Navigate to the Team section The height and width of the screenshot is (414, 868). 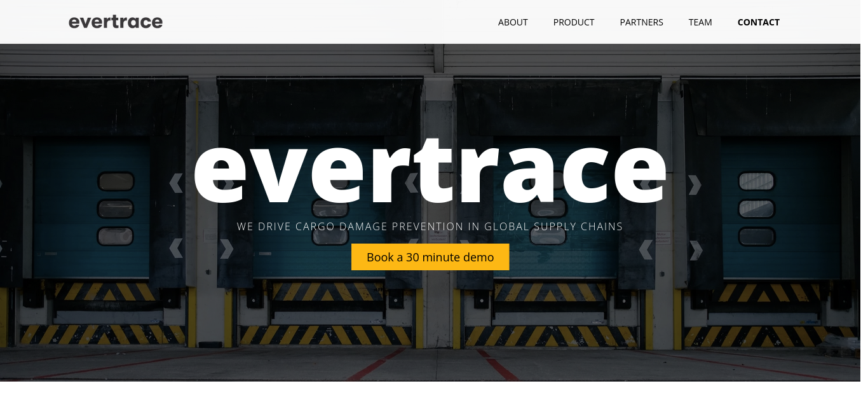[700, 22]
